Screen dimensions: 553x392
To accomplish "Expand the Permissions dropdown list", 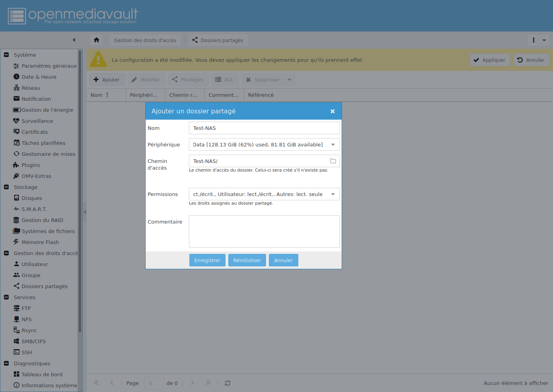I will 333,194.
